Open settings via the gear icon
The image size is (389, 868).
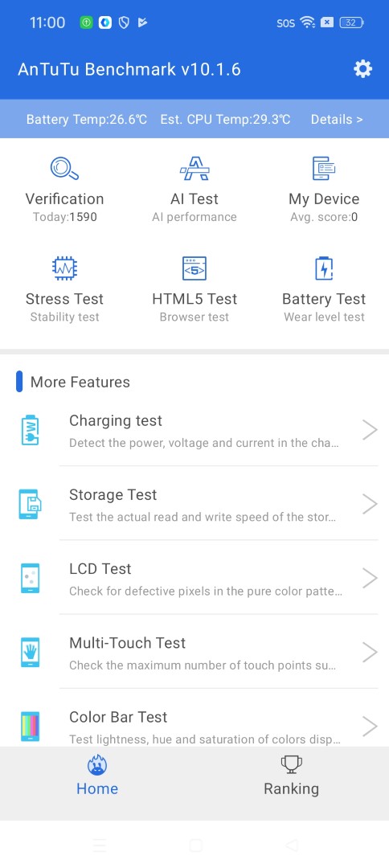pos(363,69)
